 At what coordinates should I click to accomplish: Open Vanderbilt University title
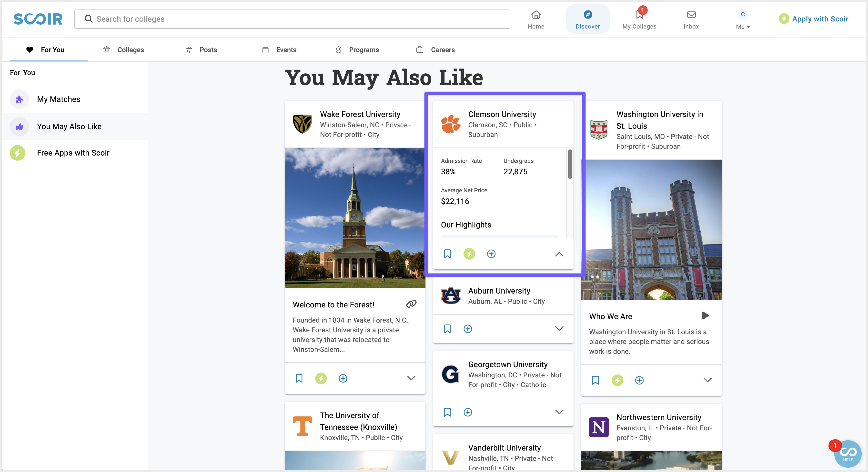505,448
